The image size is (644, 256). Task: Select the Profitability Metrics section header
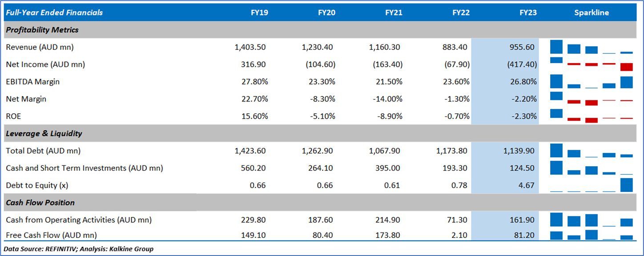[42, 30]
